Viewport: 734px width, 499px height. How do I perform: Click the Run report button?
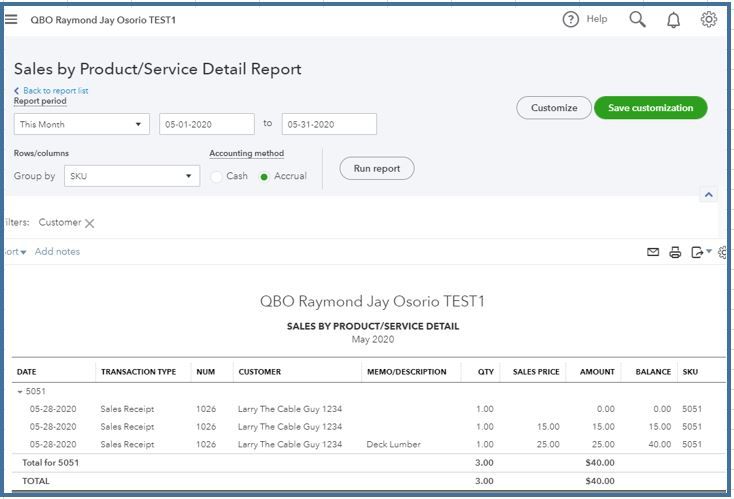377,169
